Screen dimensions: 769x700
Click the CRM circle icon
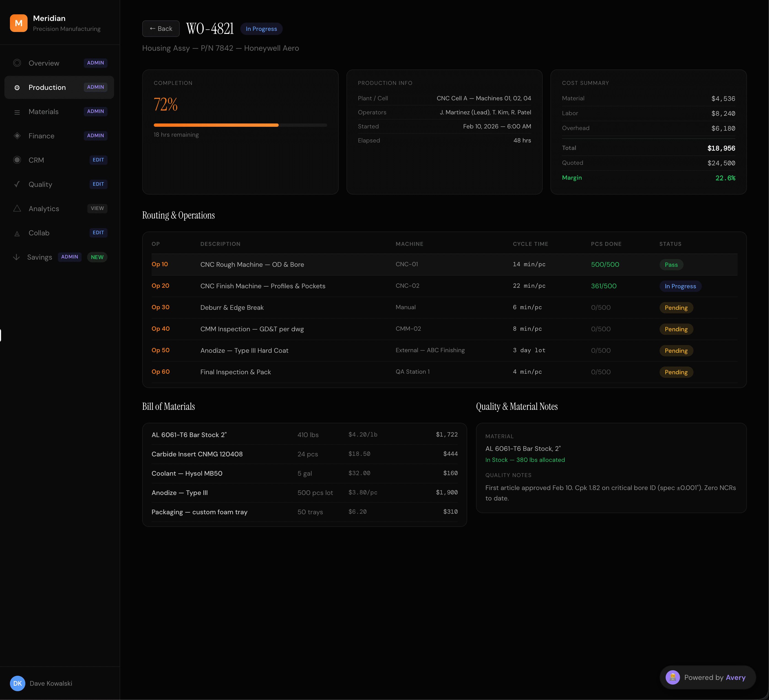[x=17, y=160]
